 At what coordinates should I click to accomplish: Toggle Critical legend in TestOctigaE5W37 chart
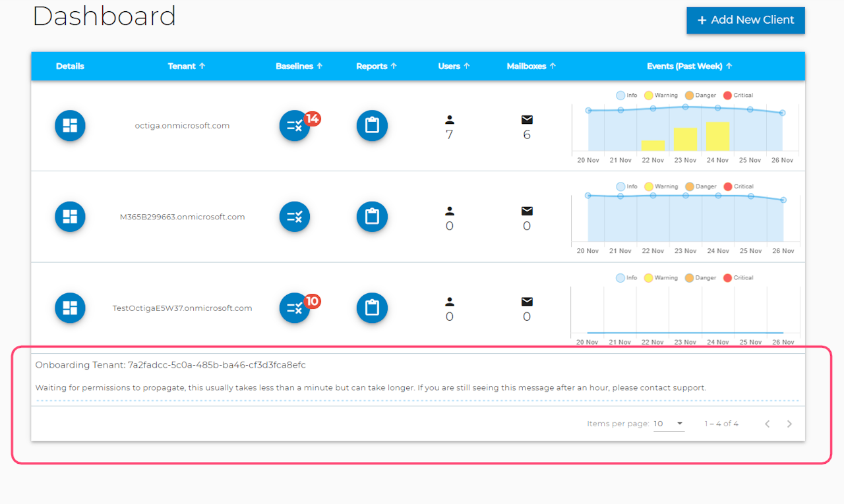pos(738,277)
